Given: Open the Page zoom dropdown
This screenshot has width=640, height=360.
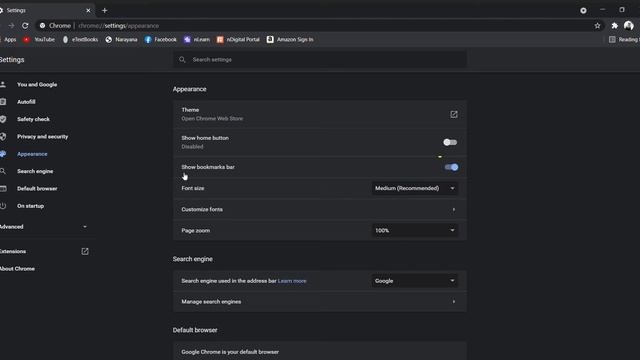Looking at the screenshot, I should [x=415, y=231].
